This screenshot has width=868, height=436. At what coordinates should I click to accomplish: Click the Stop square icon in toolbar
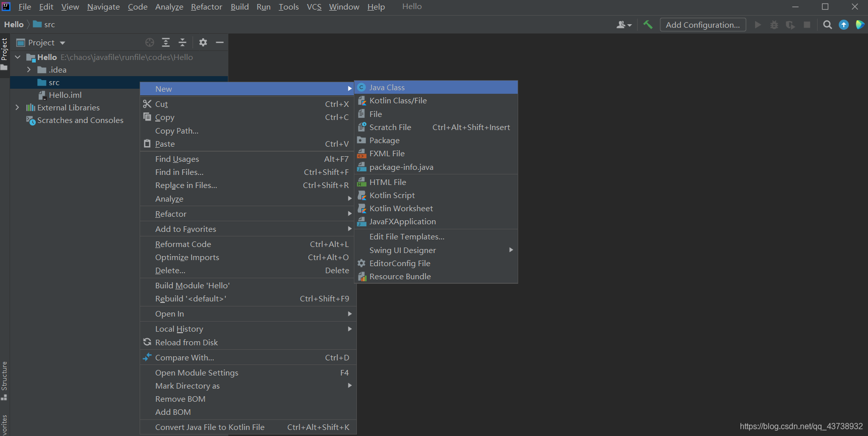[807, 25]
